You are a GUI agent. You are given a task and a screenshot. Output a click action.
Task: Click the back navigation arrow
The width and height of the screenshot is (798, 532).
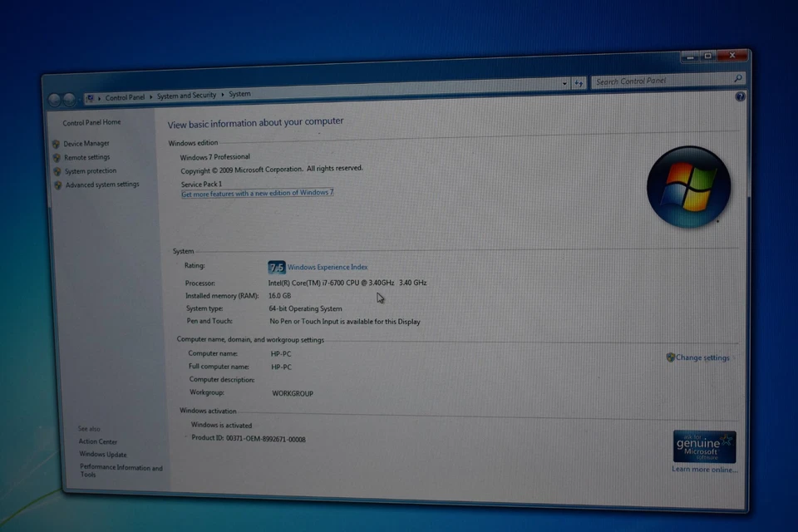coord(52,98)
